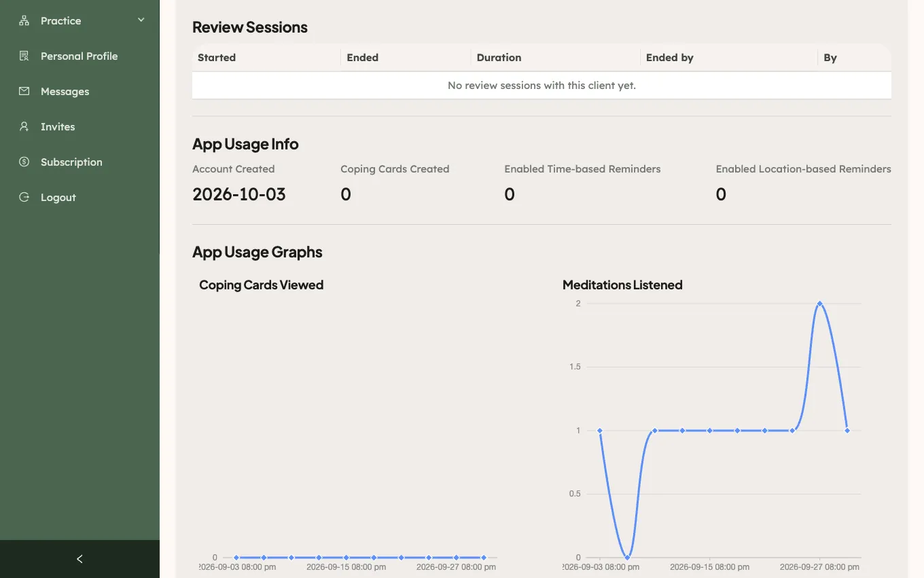Click the Personal Profile icon

tap(24, 56)
